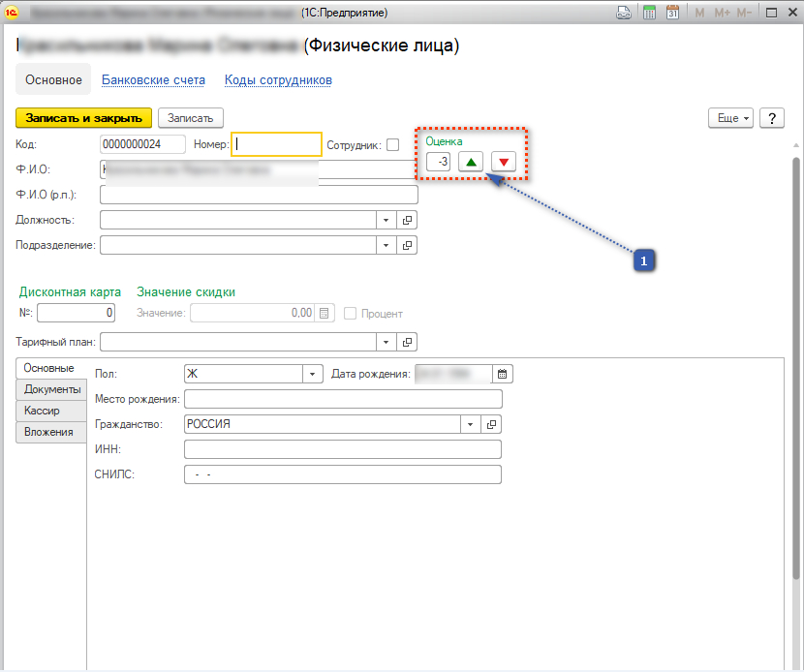This screenshot has height=672, width=804.
Task: Open the Должность record with open-form icon
Action: [408, 220]
